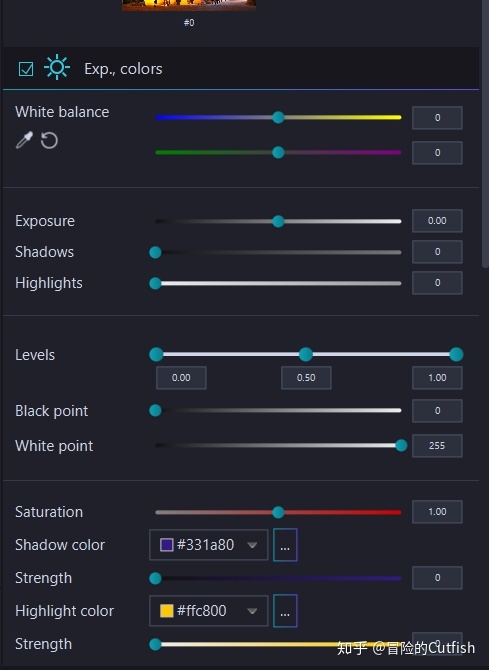Open Shadow color picker with ellipsis button
489x670 pixels.
[x=285, y=545]
